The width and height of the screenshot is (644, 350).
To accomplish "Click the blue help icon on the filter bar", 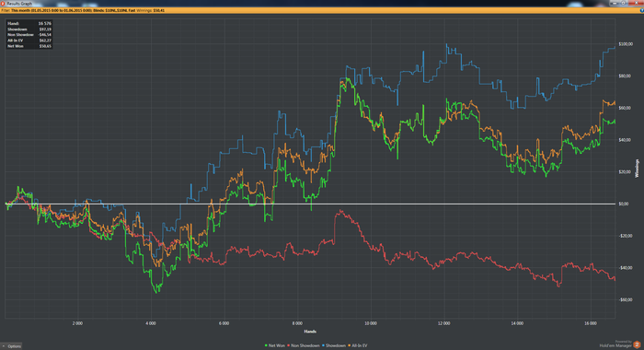I will click(x=642, y=10).
